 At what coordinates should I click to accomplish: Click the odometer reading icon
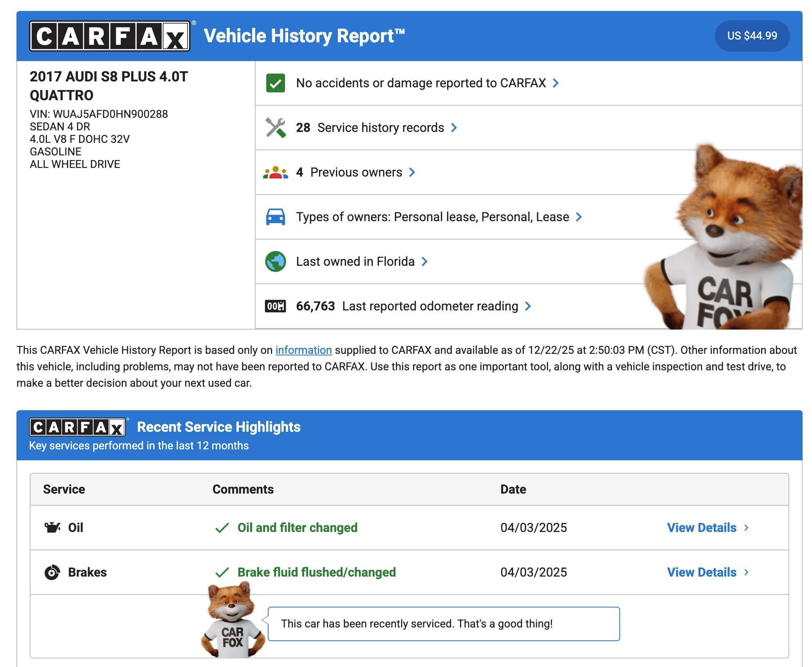tap(275, 306)
